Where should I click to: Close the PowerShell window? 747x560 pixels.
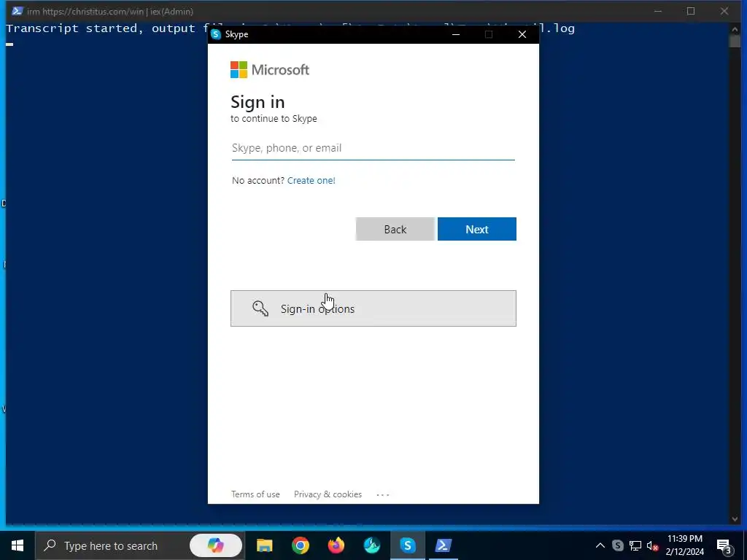[x=724, y=11]
